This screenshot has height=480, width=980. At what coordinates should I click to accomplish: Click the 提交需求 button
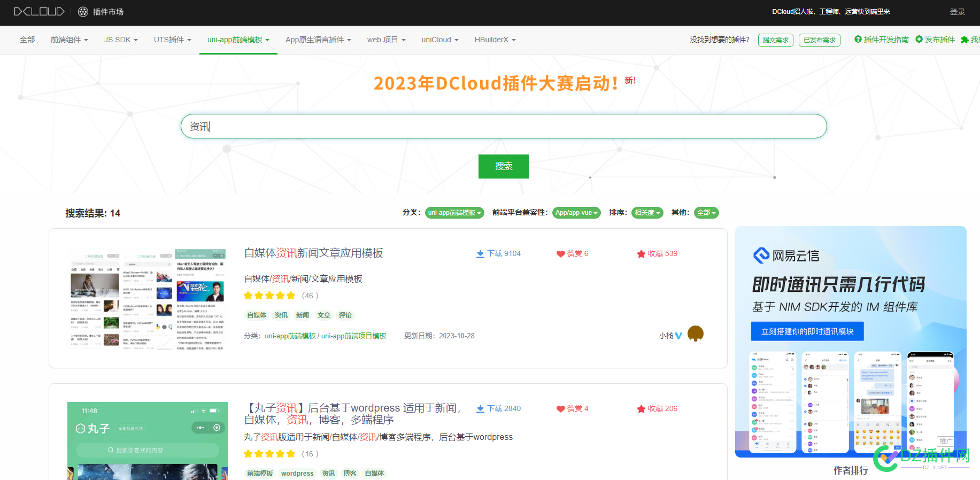(776, 40)
